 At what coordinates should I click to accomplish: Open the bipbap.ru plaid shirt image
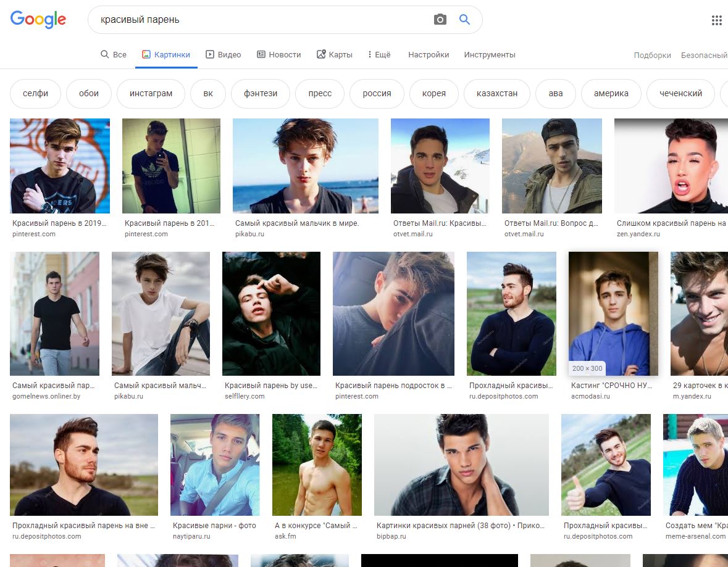pos(461,465)
